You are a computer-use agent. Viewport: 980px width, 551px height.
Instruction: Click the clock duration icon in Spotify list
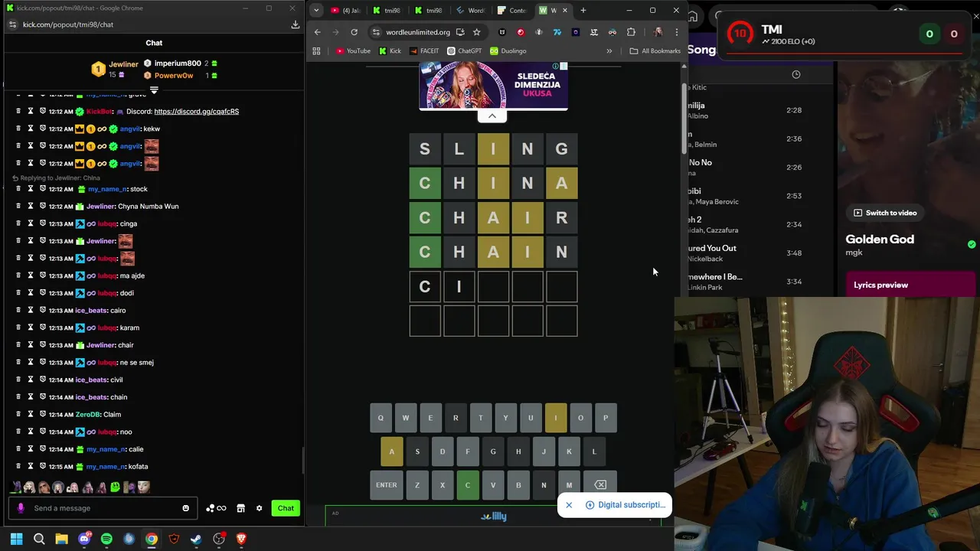(796, 74)
